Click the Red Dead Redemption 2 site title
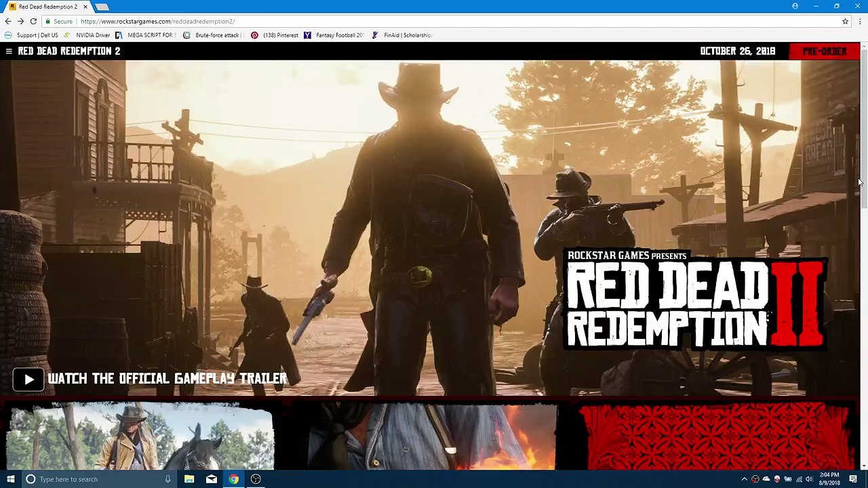The width and height of the screenshot is (868, 488). (x=69, y=52)
